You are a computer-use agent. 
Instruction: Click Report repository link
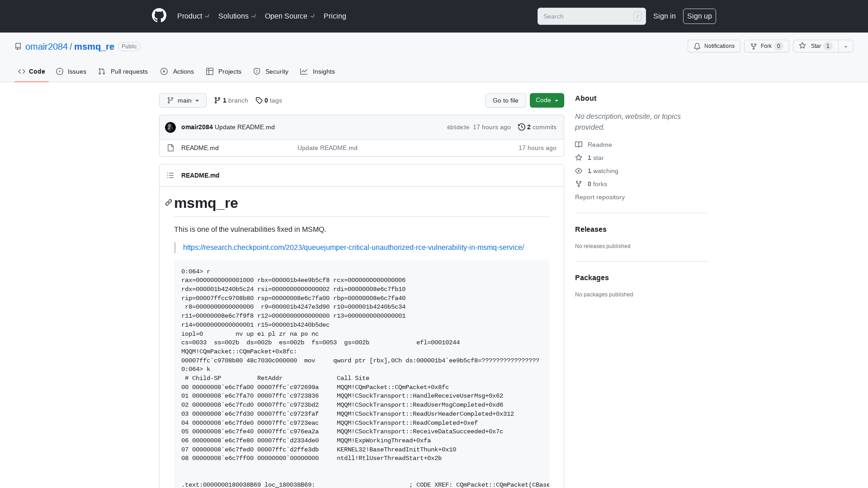(x=600, y=197)
